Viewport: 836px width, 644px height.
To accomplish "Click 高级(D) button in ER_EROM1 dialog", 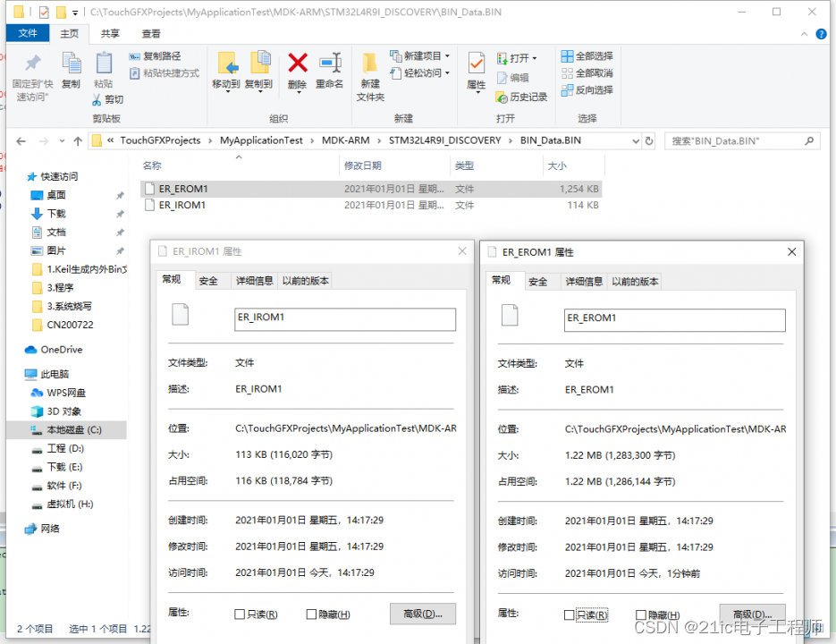I will coord(752,614).
